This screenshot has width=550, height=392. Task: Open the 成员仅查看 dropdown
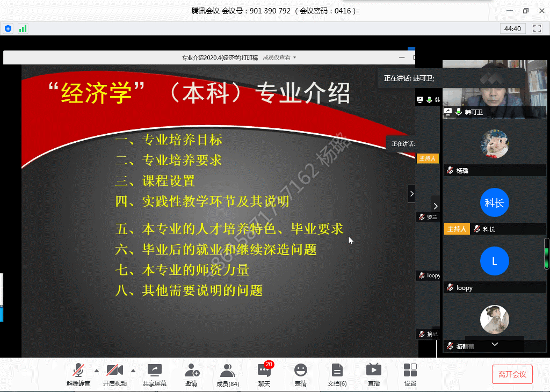pyautogui.click(x=279, y=57)
